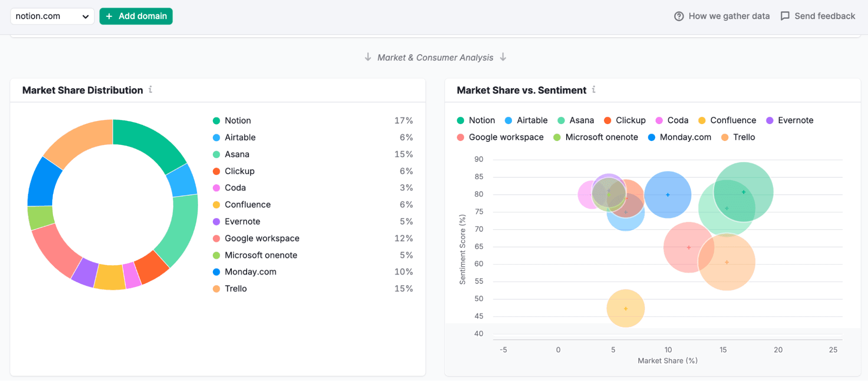
Task: Click the dropdown chevron next to notion.com
Action: [86, 16]
